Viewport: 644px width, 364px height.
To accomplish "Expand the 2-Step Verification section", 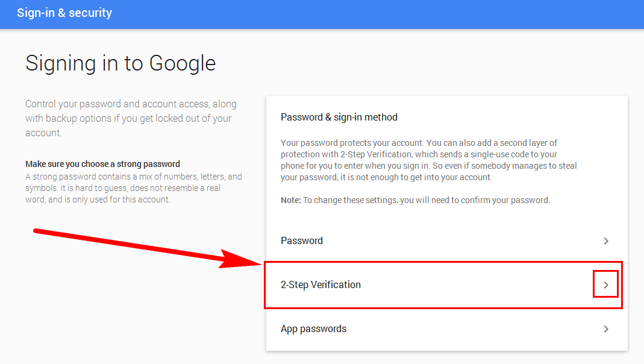I will click(443, 284).
